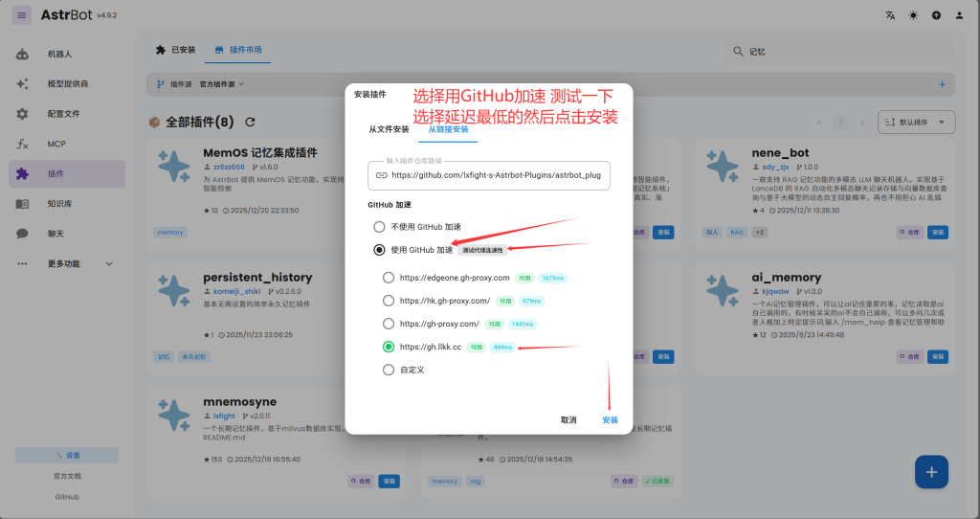This screenshot has height=519, width=980.
Task: Select 不使用 GitHub 加速 radio option
Action: click(x=379, y=227)
